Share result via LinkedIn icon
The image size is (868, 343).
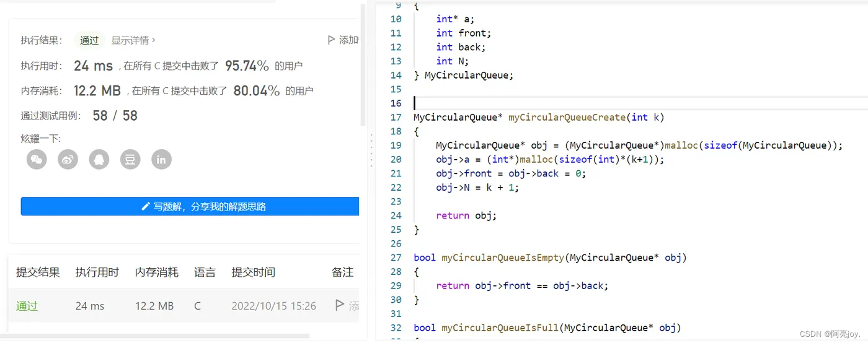tap(161, 159)
